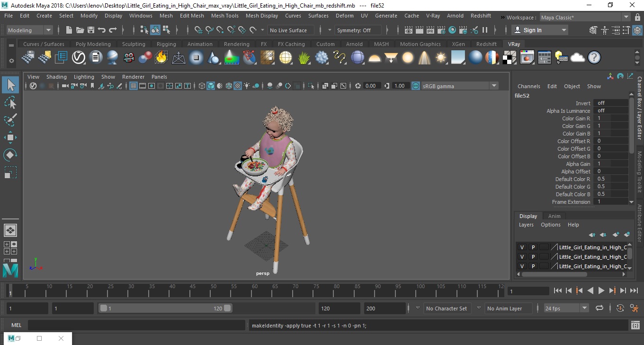Screen dimensions: 644x345
Task: Toggle viewport grid display
Action: [134, 86]
